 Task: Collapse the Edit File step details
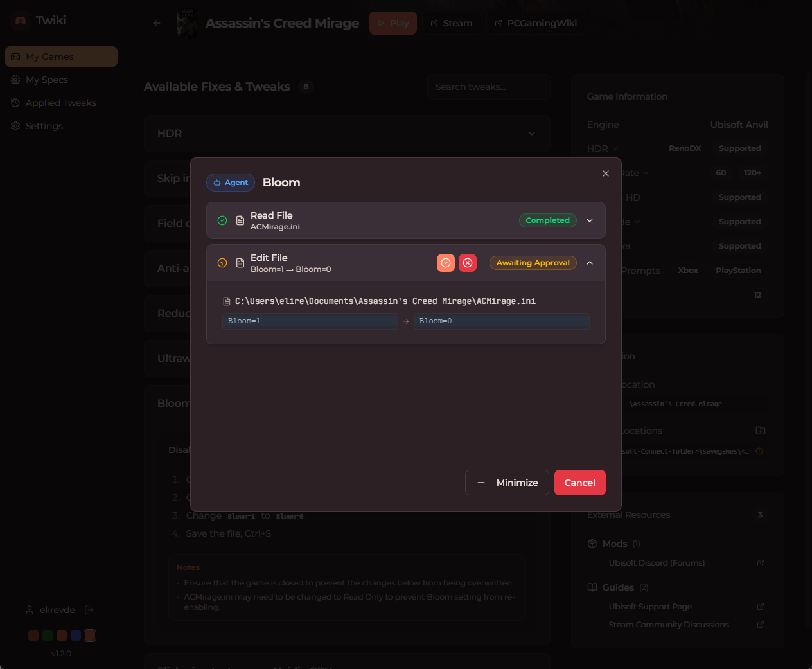590,263
